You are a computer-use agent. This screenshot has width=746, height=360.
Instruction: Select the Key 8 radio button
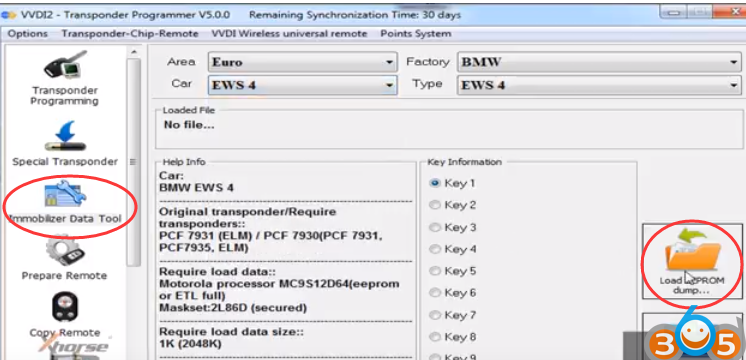pos(434,337)
